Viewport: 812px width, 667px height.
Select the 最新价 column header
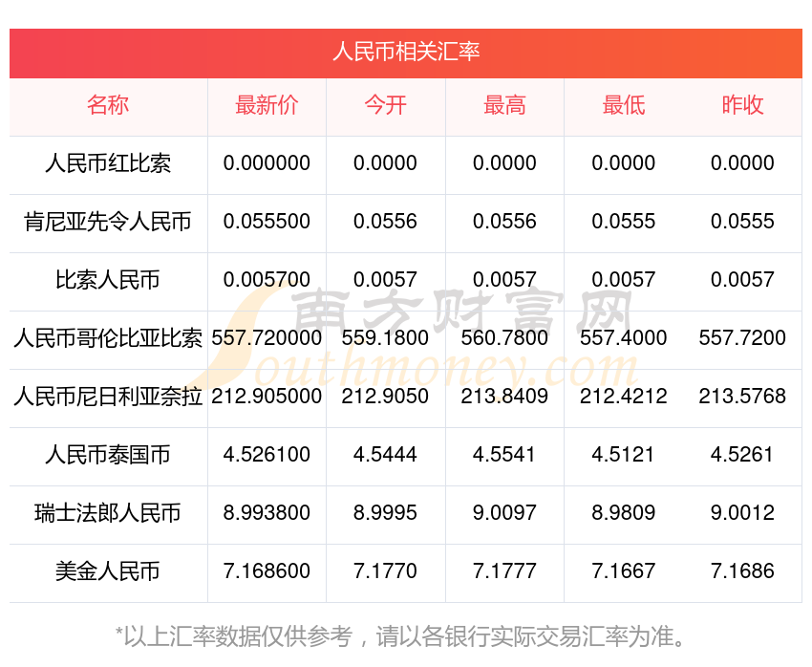(267, 105)
